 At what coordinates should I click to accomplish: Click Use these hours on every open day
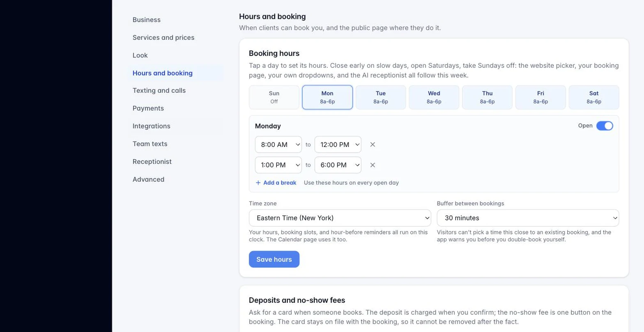click(351, 183)
